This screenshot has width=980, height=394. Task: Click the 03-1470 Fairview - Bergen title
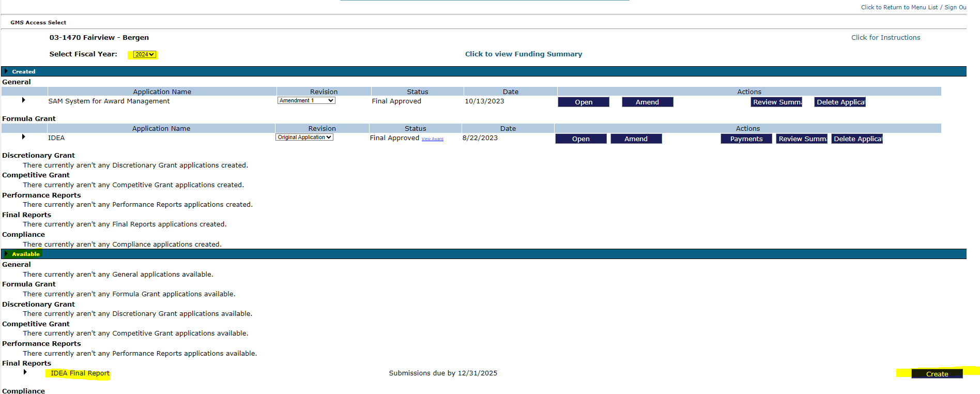99,37
